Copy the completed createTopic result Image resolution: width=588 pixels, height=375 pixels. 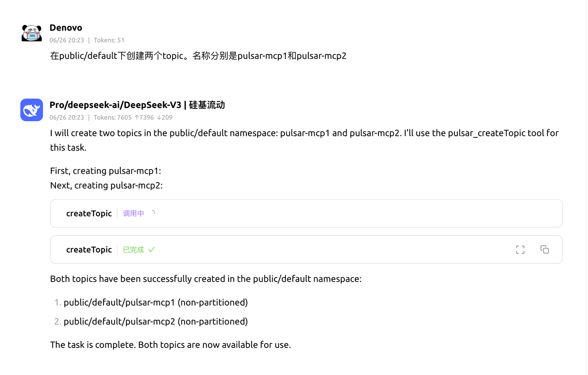[x=545, y=250]
